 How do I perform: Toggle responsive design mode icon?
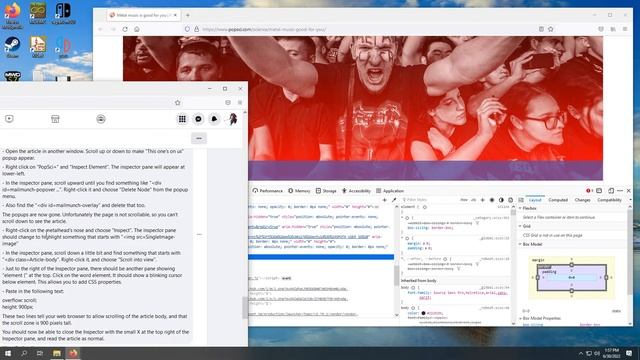(x=611, y=191)
